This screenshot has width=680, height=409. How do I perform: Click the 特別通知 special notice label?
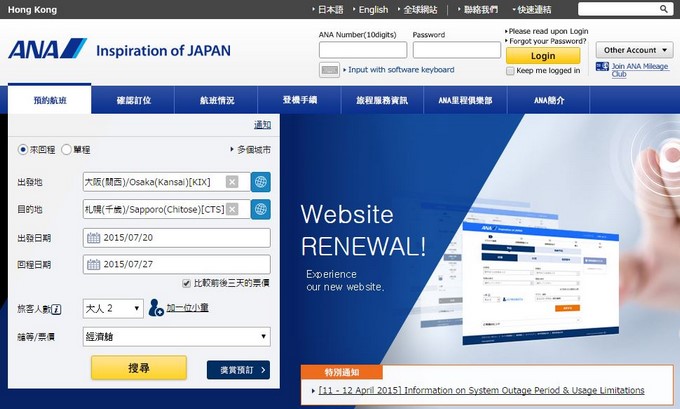342,372
